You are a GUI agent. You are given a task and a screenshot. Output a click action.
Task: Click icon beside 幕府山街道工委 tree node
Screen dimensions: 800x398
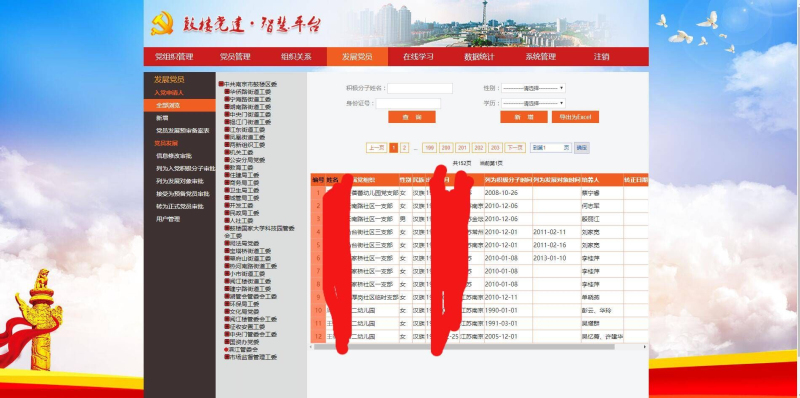(x=227, y=259)
